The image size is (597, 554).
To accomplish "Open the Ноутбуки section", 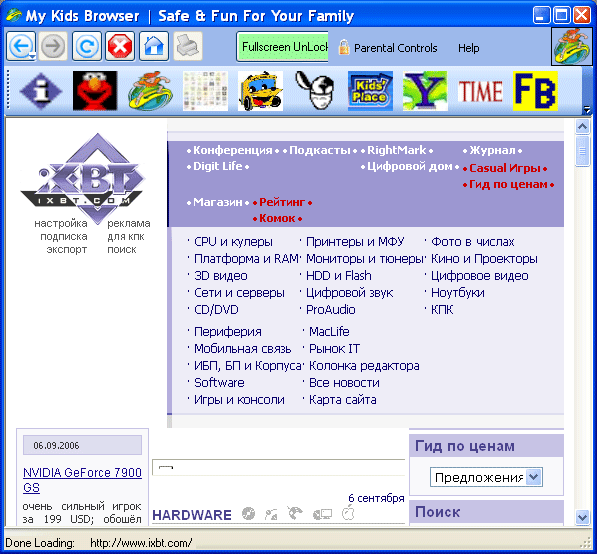I will tap(458, 293).
